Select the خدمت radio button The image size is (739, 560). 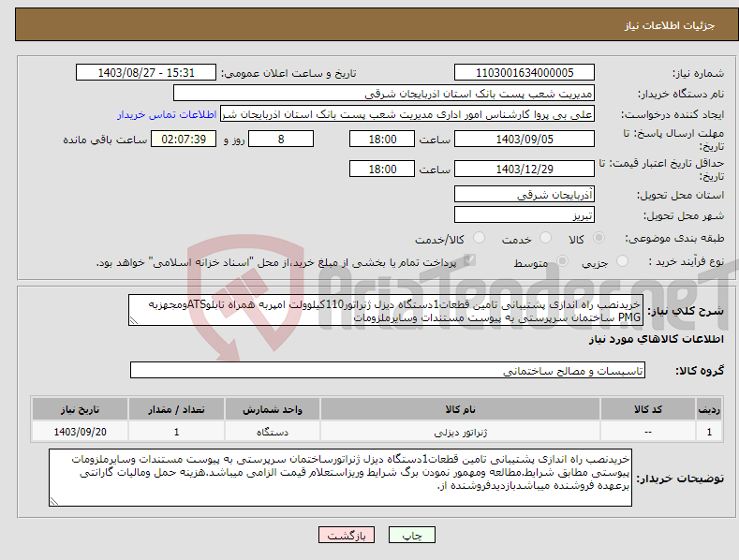point(545,238)
